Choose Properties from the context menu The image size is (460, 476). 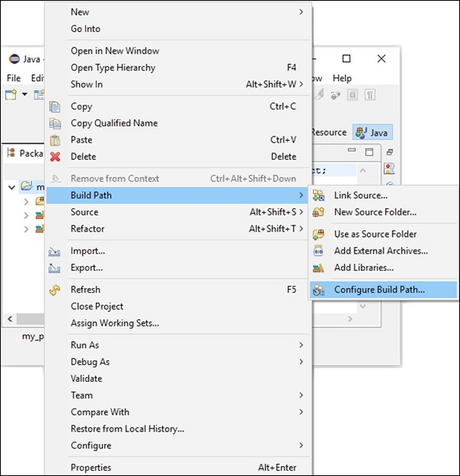(x=90, y=468)
